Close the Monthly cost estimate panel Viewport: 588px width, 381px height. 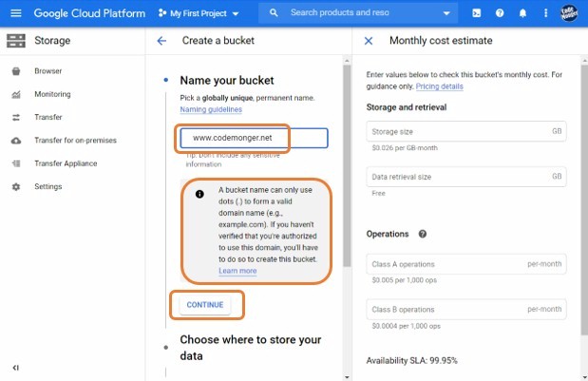(x=369, y=41)
